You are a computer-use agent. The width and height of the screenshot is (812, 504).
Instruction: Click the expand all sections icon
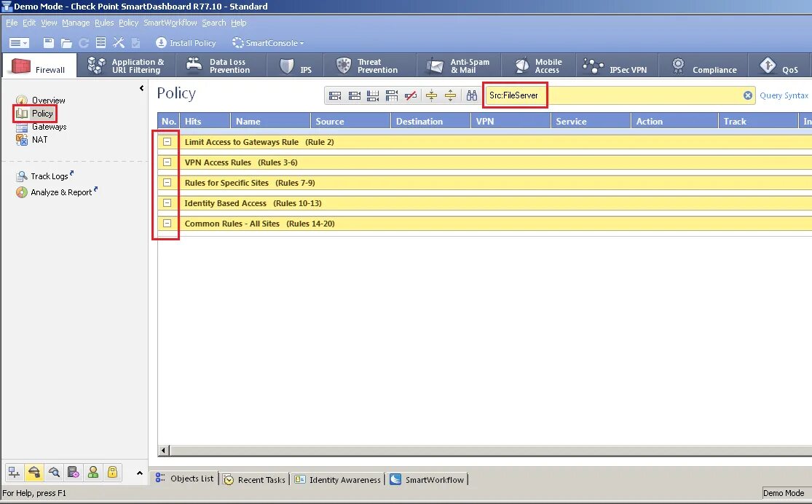tap(451, 95)
